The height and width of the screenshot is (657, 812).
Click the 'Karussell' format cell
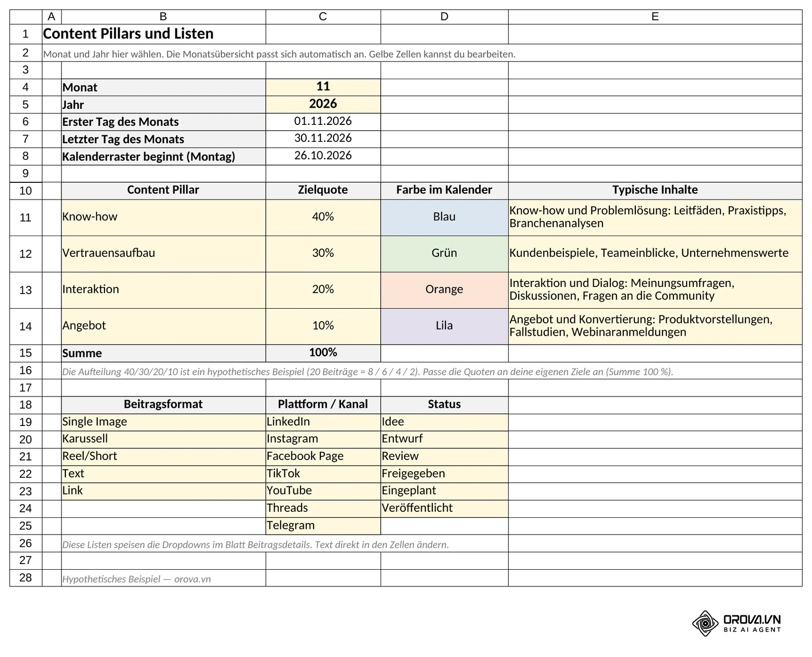pos(163,440)
